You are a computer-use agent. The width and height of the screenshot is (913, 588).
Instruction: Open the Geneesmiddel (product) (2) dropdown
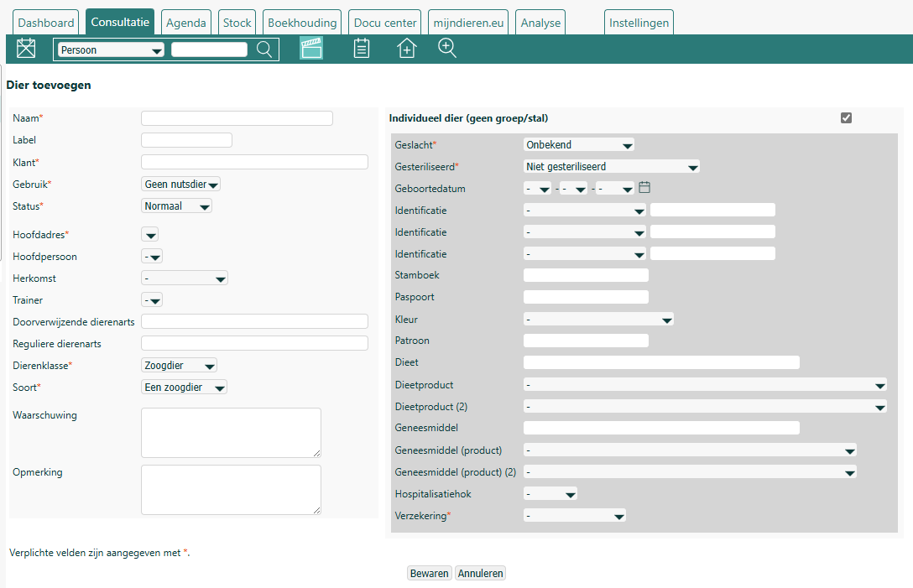click(x=690, y=473)
